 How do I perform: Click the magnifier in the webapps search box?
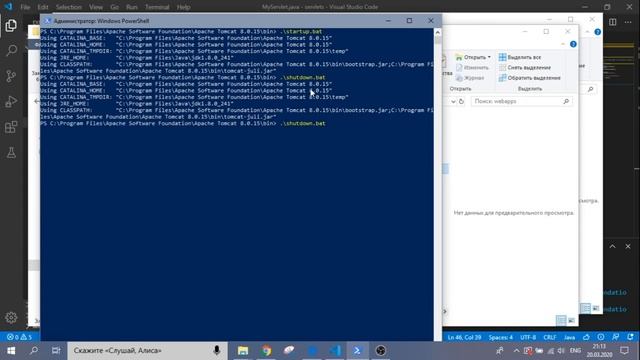click(x=566, y=101)
